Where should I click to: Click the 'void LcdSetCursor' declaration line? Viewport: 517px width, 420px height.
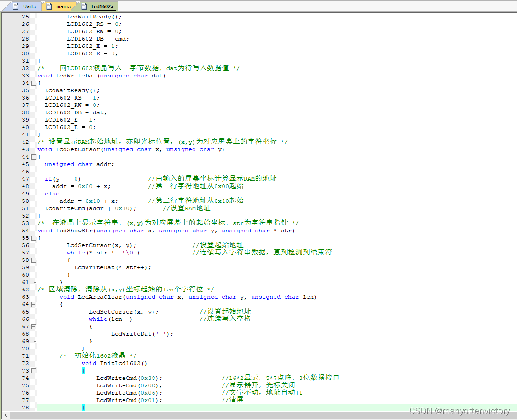130,150
